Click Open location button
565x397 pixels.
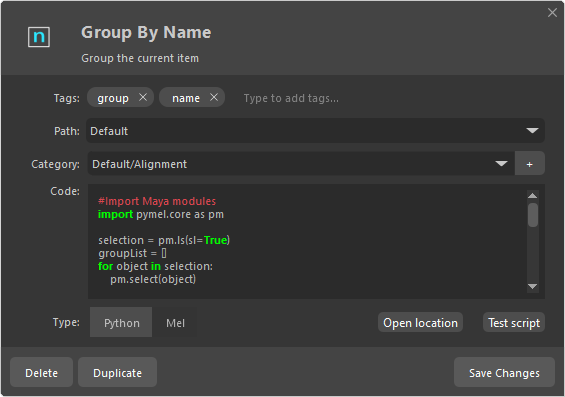[420, 322]
